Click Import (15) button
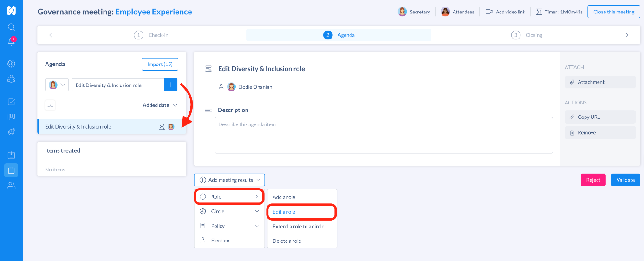 (160, 64)
